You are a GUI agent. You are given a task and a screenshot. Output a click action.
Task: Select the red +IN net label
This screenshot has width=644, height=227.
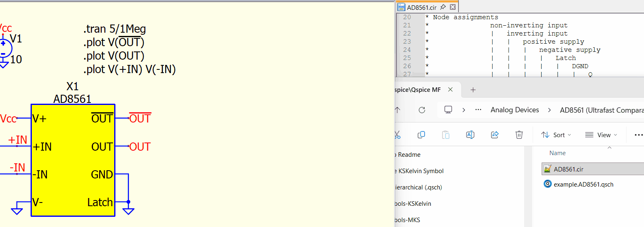(x=18, y=140)
